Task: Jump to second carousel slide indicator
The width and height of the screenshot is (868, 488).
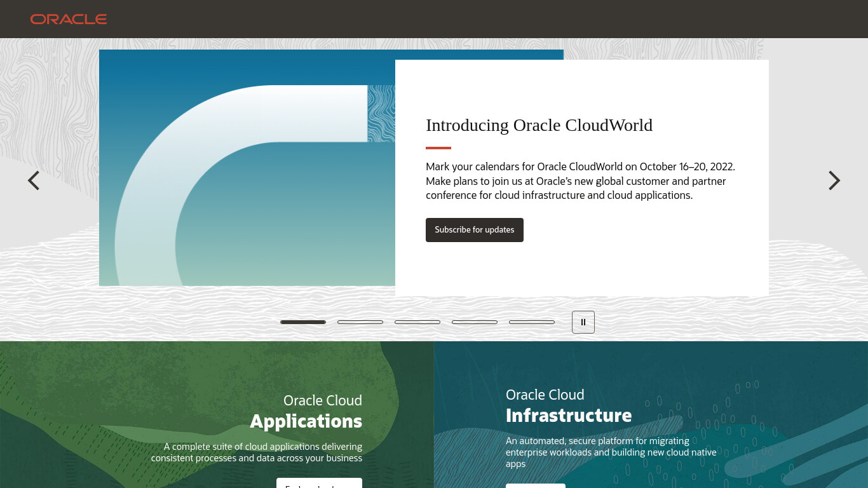Action: pos(360,322)
